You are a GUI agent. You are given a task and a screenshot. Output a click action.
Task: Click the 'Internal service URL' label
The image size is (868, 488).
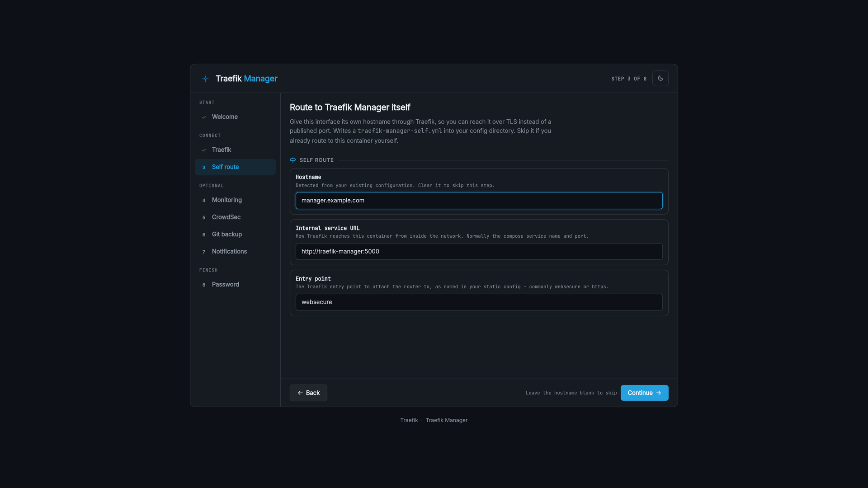tap(328, 228)
